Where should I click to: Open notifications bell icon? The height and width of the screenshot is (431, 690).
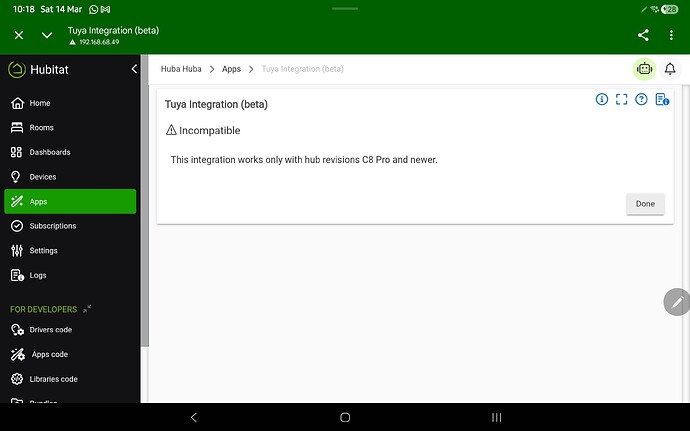pos(670,69)
